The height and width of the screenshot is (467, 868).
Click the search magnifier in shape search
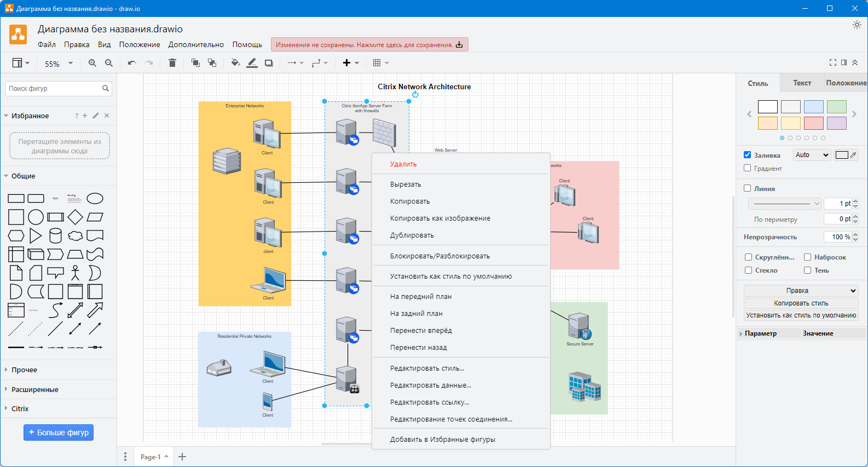click(106, 88)
